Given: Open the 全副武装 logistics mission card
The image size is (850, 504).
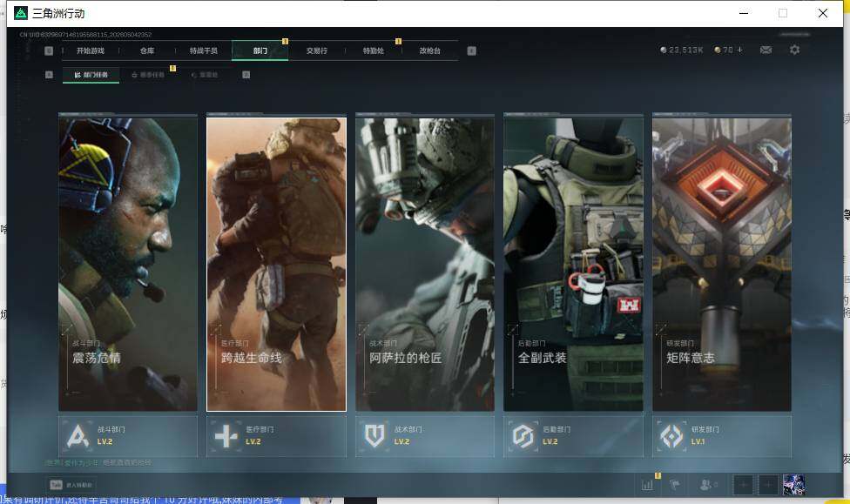Looking at the screenshot, I should tap(574, 264).
